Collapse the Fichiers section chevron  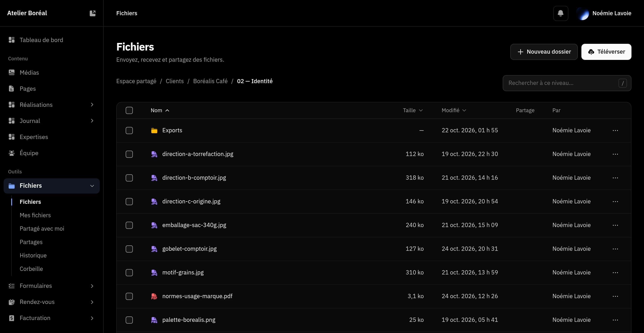(x=92, y=186)
